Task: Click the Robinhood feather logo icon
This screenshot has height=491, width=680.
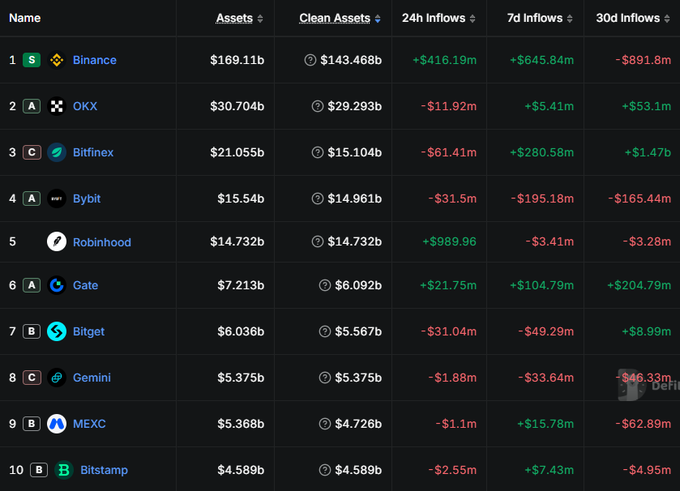Action: click(x=56, y=242)
